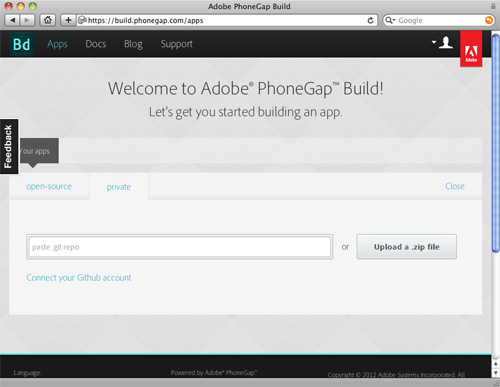The height and width of the screenshot is (387, 500).
Task: Click the plus add bookmark button
Action: [x=68, y=20]
